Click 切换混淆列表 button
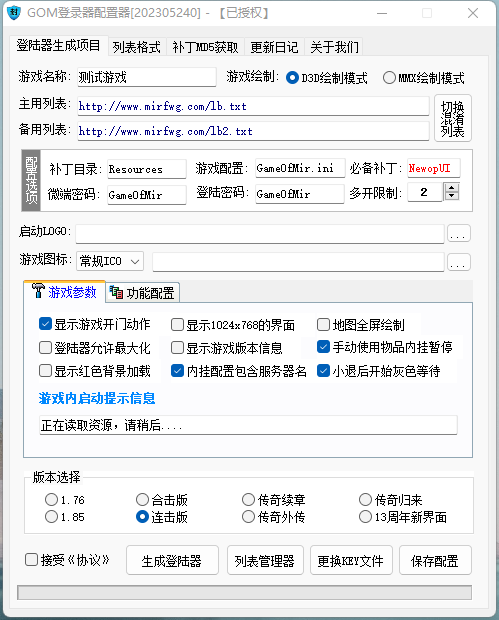The image size is (499, 620). tap(453, 118)
